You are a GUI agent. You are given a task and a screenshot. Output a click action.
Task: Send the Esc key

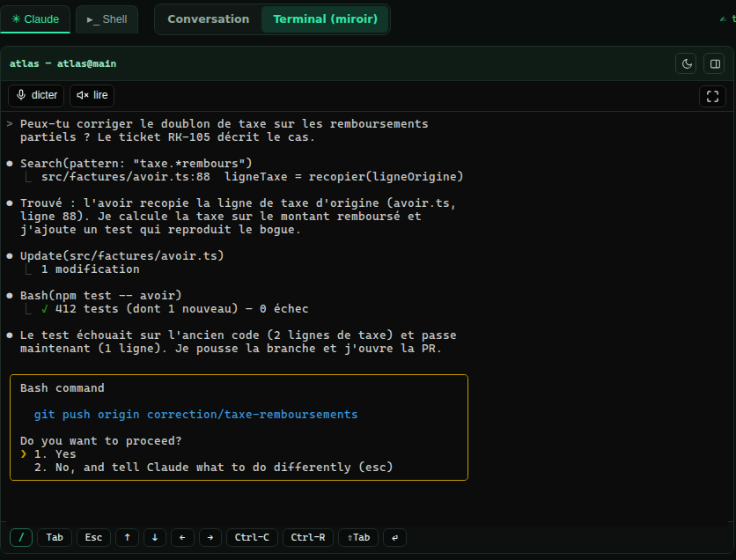click(93, 537)
